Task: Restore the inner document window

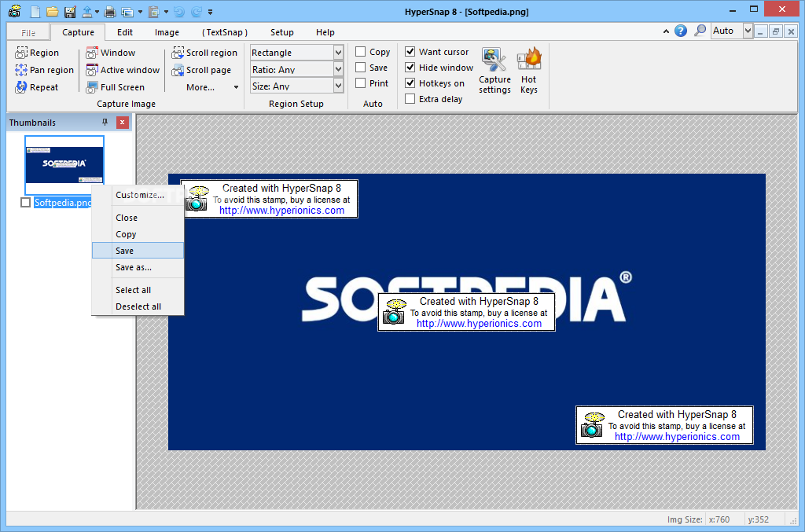Action: point(776,31)
